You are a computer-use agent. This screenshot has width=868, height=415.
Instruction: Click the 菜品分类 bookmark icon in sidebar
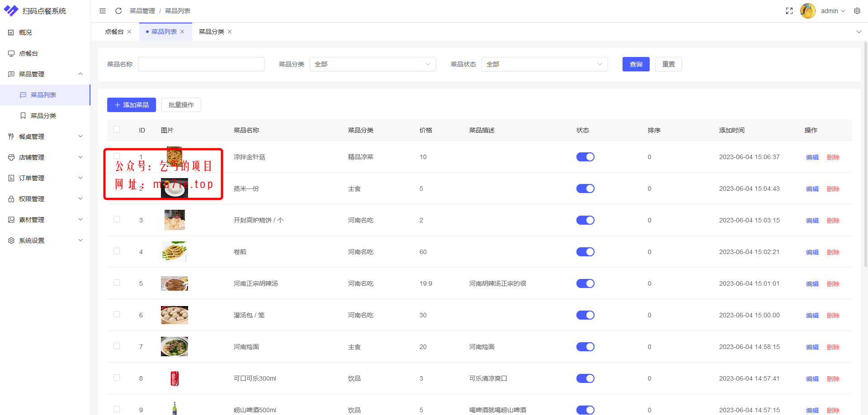coord(23,116)
